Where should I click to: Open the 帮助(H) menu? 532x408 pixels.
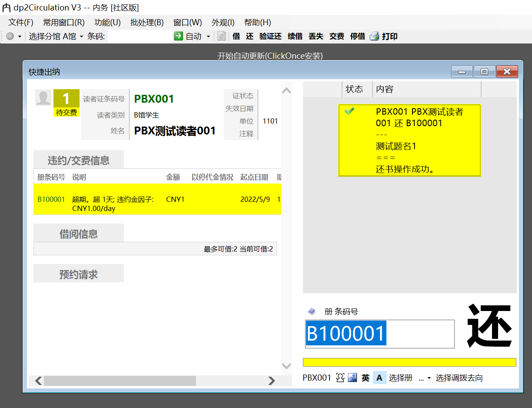coord(257,23)
